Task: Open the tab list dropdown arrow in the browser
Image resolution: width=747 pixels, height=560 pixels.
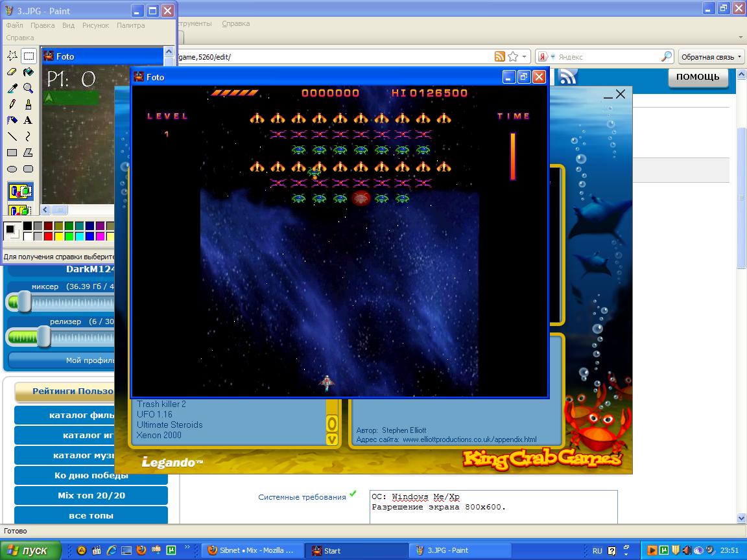Action: [x=741, y=37]
